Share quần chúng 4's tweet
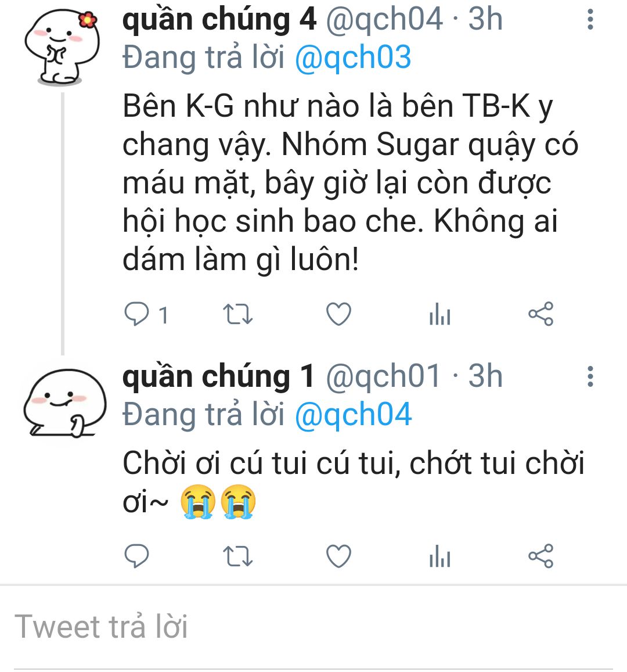The height and width of the screenshot is (672, 627). 540,314
